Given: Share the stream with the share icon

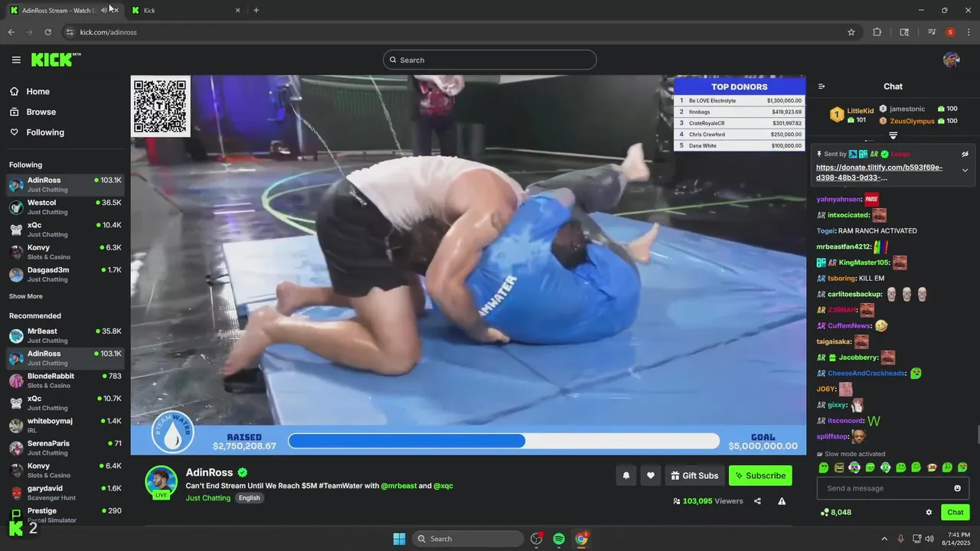Looking at the screenshot, I should (757, 501).
